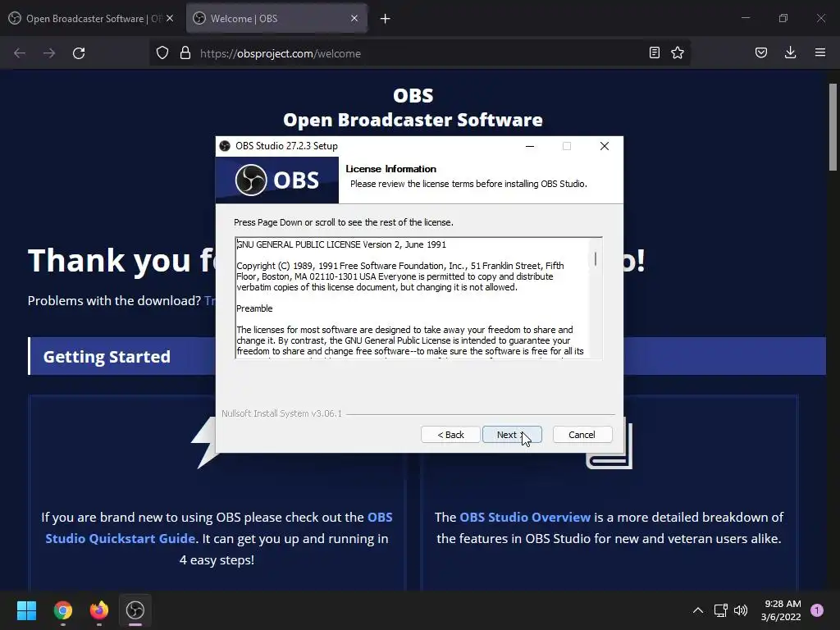The image size is (840, 630).
Task: Show hidden system tray icons
Action: coord(698,610)
